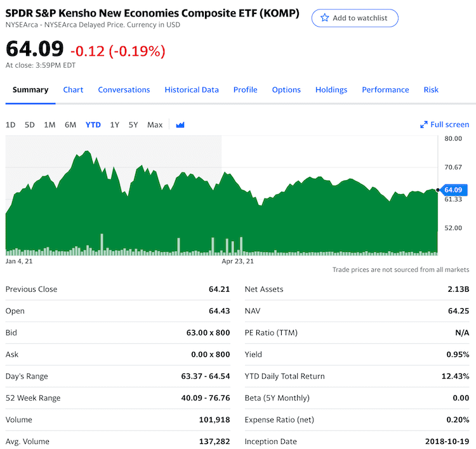This screenshot has width=476, height=449.
Task: Set the chart range to 1D
Action: tap(10, 125)
